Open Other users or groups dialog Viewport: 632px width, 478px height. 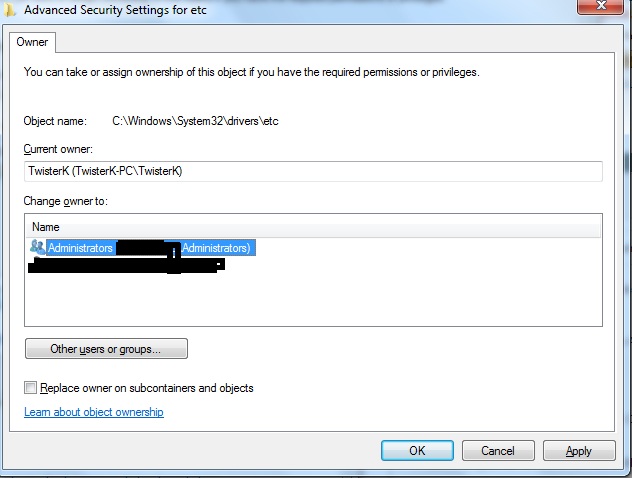[x=106, y=349]
